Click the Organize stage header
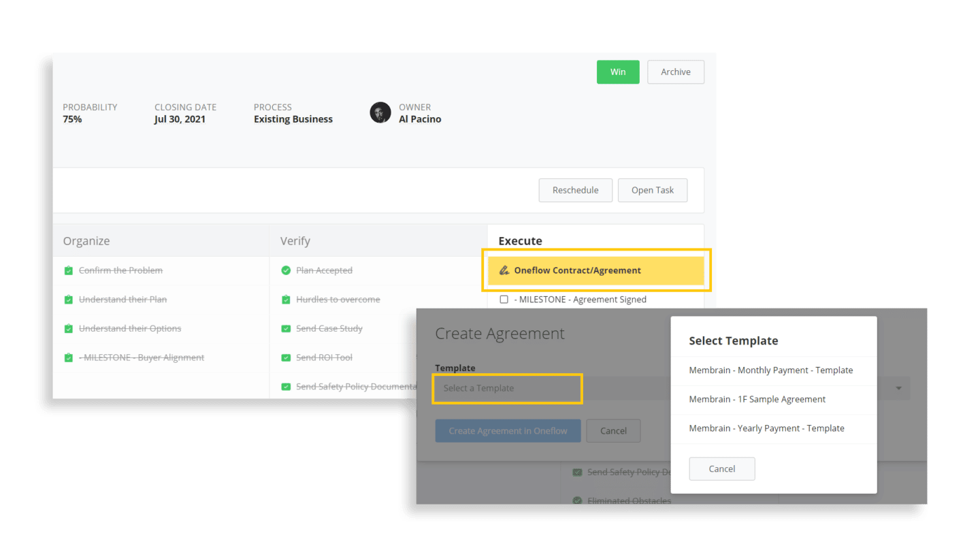The image size is (980, 557). 86,241
